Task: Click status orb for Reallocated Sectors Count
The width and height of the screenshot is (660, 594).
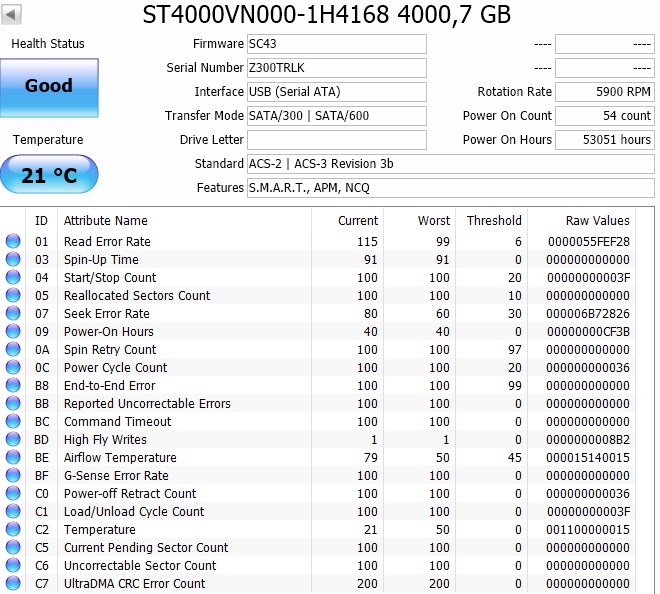Action: click(x=13, y=295)
